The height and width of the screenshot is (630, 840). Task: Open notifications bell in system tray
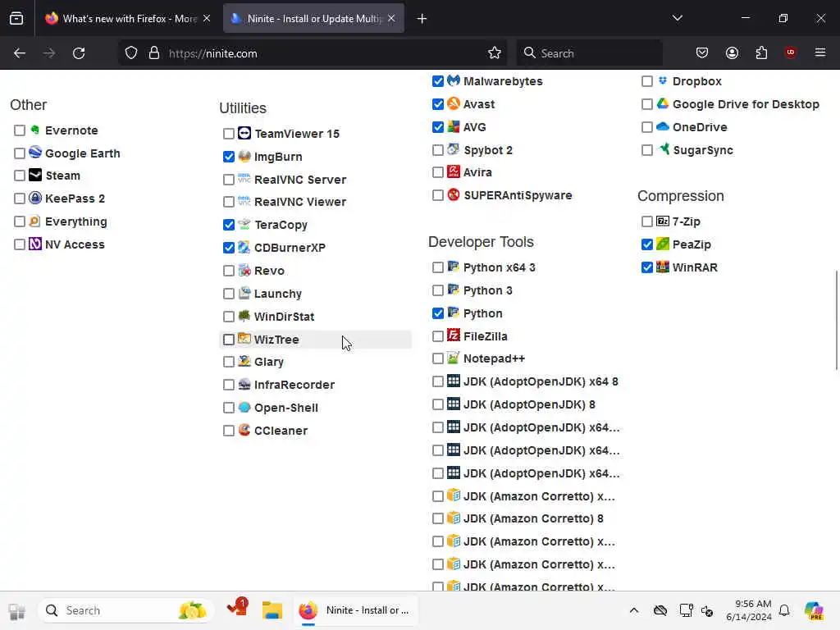click(784, 610)
